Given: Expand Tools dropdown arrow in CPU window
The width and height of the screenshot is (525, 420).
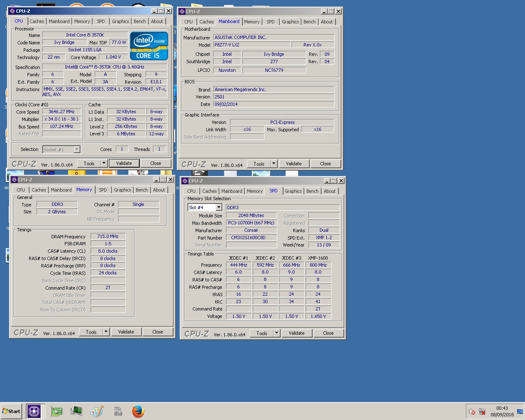Looking at the screenshot, I should [x=104, y=163].
